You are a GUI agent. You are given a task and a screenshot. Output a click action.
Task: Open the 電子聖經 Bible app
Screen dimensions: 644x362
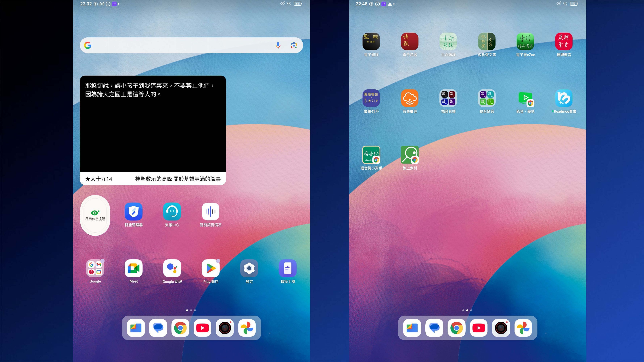click(371, 41)
